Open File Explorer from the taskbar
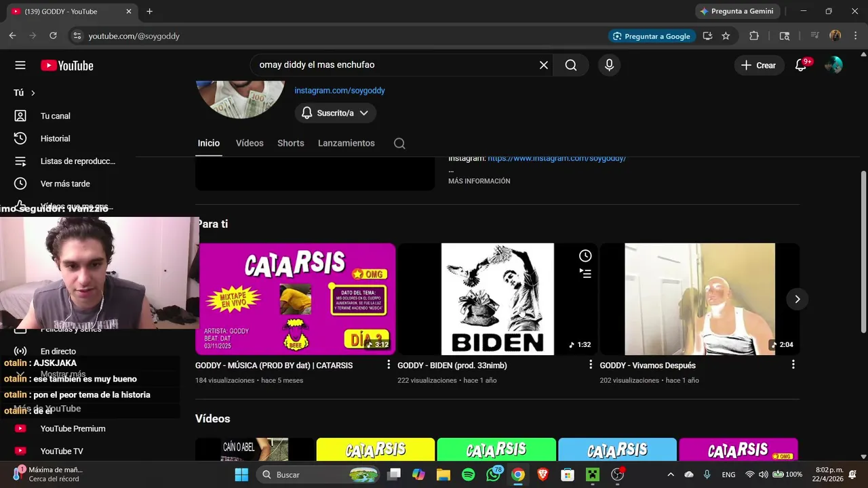 point(443,474)
